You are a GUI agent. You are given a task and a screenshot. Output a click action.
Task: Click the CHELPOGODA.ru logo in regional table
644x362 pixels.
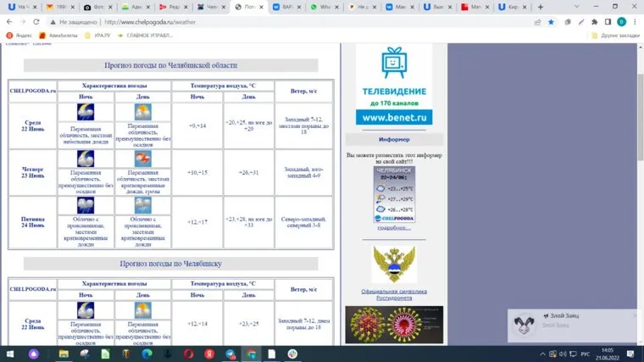pyautogui.click(x=33, y=89)
